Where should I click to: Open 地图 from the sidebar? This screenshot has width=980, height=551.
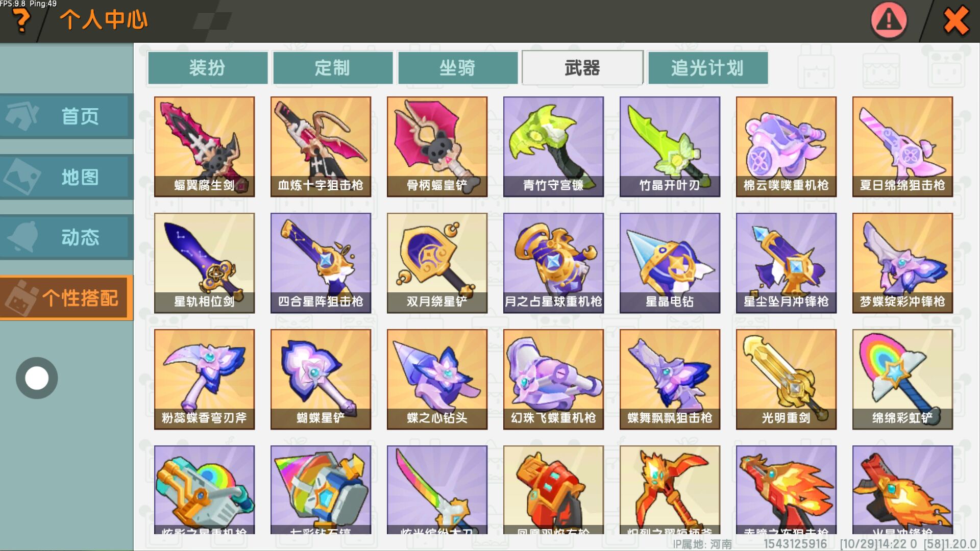(66, 177)
